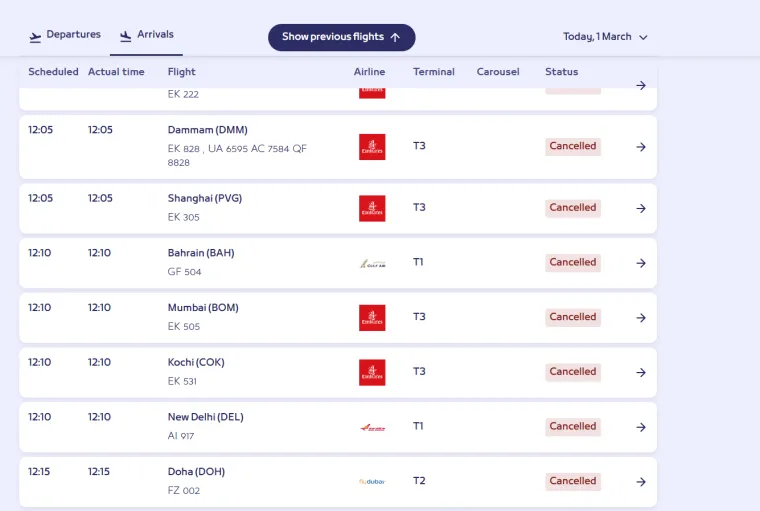Open arrow for Dammam EK 828 flight
The height and width of the screenshot is (511, 760).
pyautogui.click(x=641, y=147)
